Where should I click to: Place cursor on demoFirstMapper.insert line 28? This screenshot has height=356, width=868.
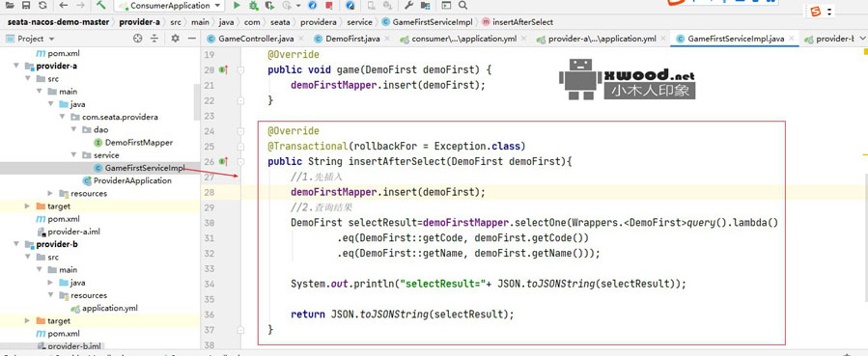tap(387, 192)
